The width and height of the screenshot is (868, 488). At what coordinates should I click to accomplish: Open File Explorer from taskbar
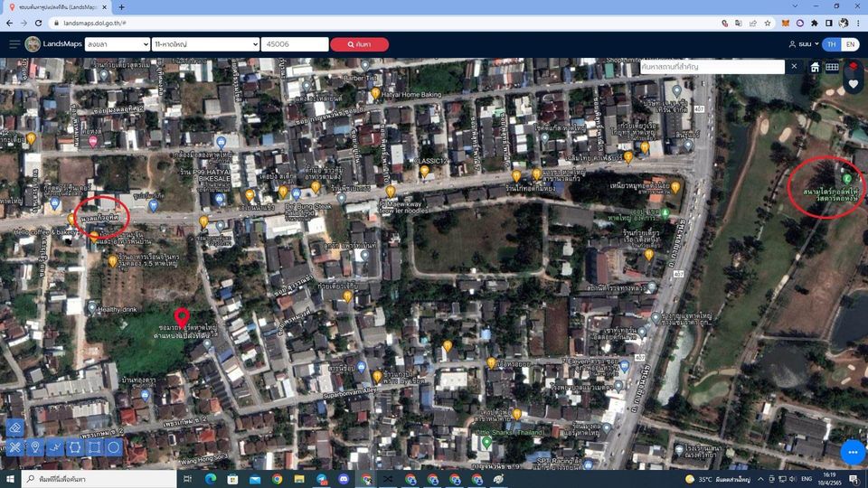pyautogui.click(x=299, y=479)
